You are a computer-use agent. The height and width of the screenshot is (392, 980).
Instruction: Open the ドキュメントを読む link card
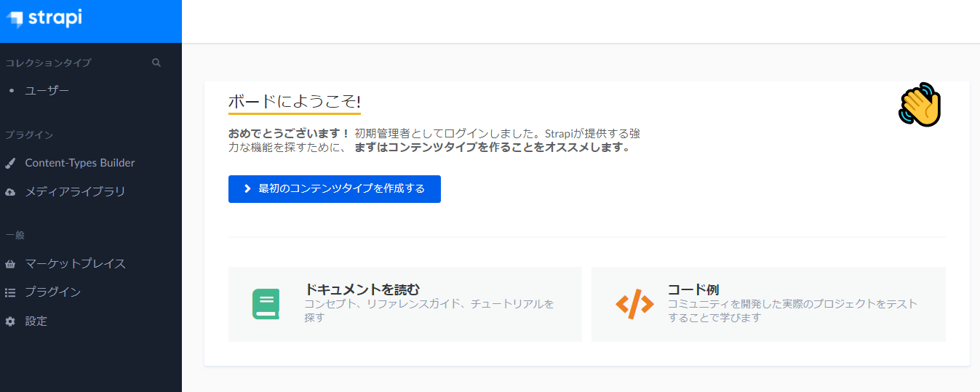point(405,304)
